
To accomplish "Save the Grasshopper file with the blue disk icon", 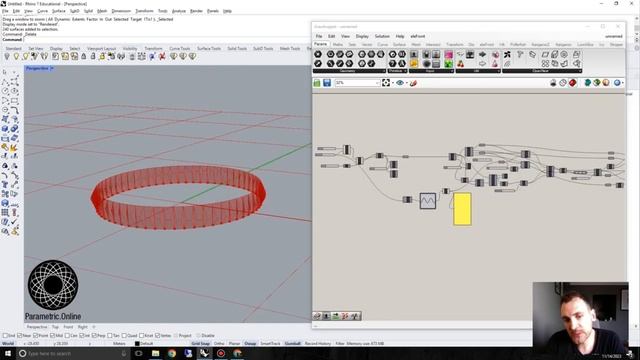I will pos(327,83).
